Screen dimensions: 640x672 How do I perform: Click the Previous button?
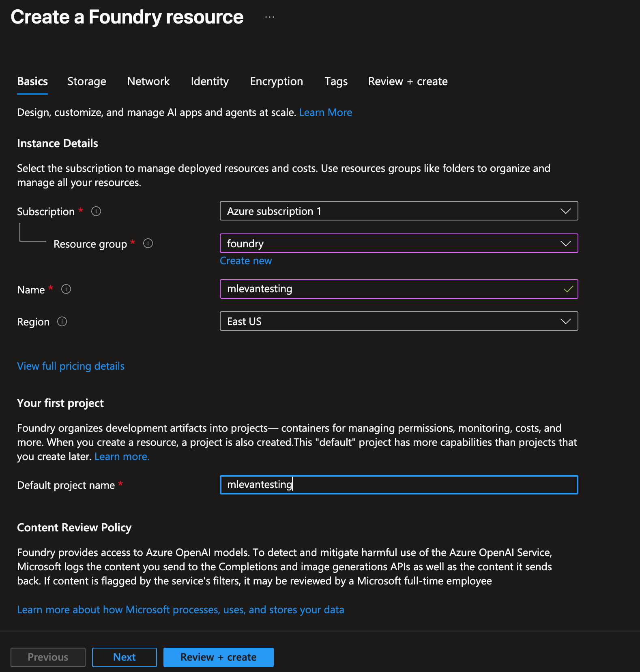[x=48, y=657]
